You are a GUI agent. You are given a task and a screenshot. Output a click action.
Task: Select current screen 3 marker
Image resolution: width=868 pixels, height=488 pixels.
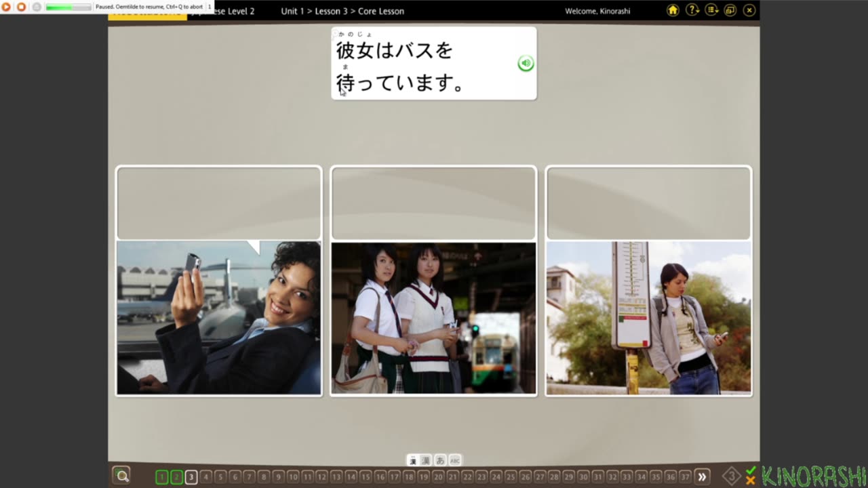[191, 476]
